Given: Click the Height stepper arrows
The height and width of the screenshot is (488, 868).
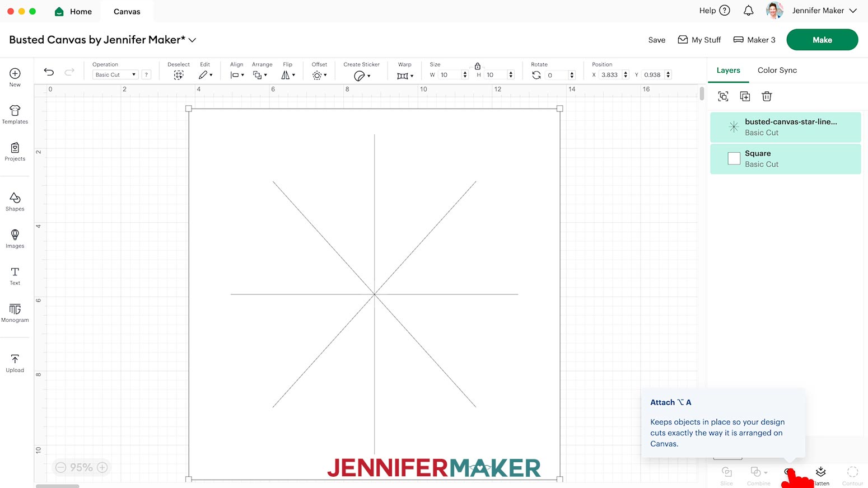Looking at the screenshot, I should coord(511,75).
